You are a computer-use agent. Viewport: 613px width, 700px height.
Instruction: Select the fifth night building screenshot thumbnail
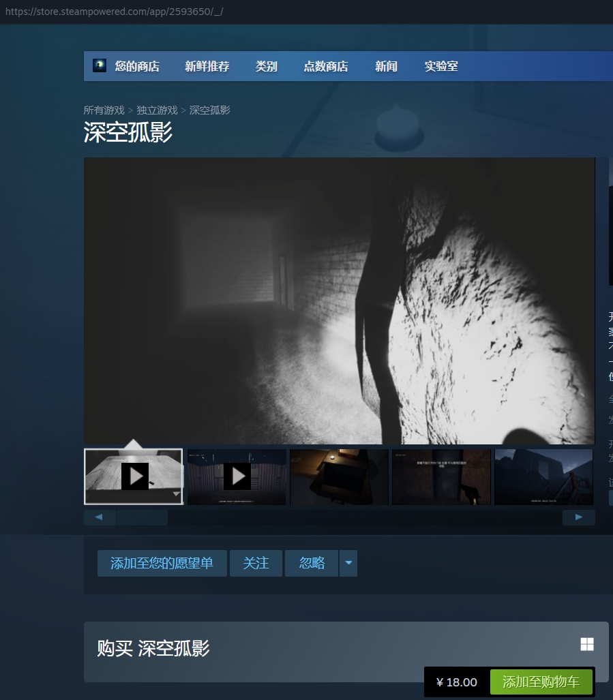pyautogui.click(x=543, y=477)
